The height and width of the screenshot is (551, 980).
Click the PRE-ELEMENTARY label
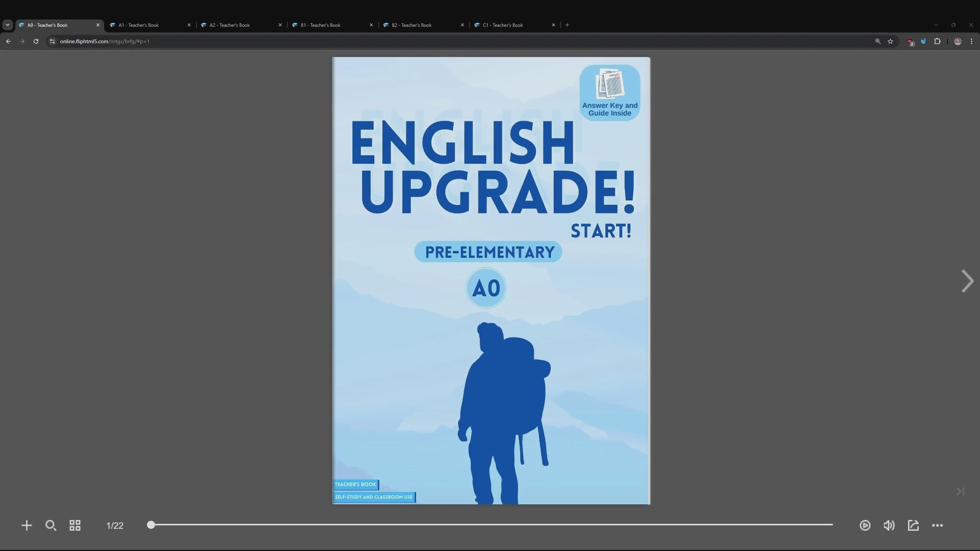click(488, 252)
